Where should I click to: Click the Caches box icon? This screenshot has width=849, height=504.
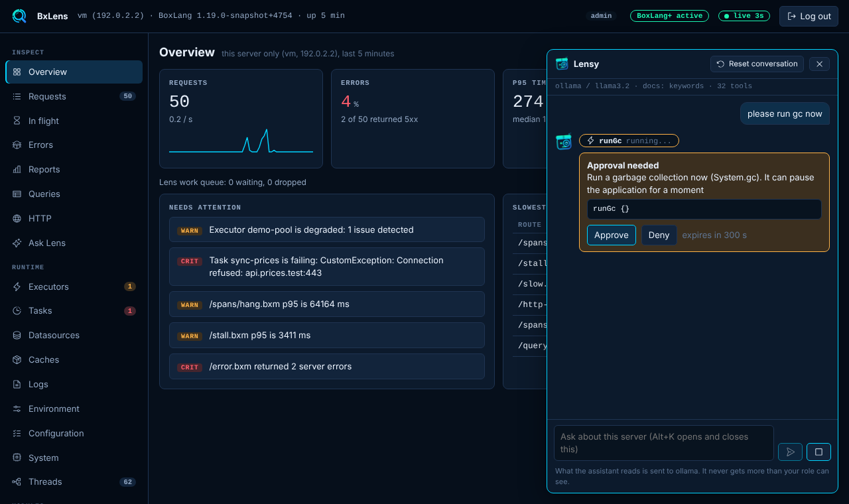click(17, 359)
